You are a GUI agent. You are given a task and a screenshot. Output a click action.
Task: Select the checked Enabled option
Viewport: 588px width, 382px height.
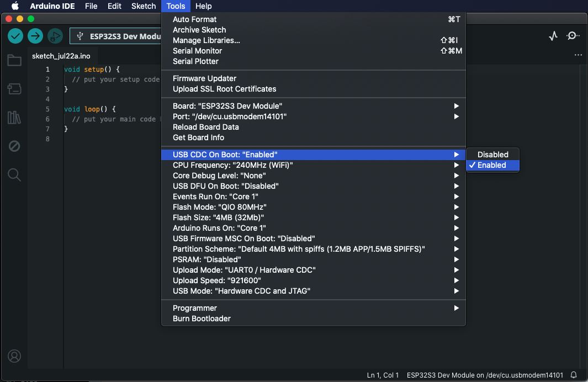tap(492, 165)
